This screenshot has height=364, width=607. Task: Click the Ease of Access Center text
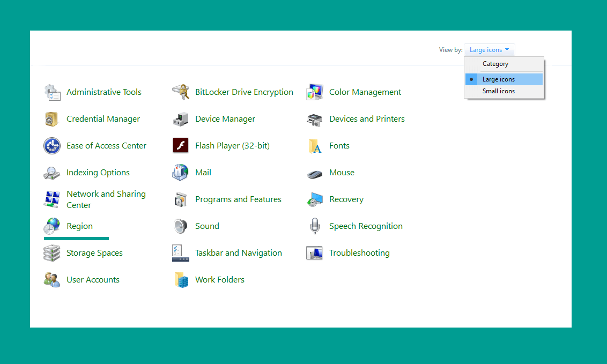[x=107, y=146]
